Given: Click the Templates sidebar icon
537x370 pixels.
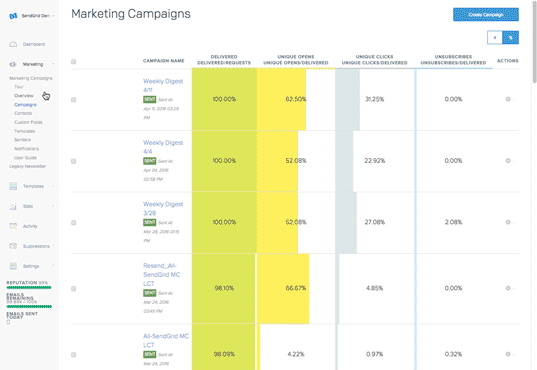Looking at the screenshot, I should click(x=13, y=186).
